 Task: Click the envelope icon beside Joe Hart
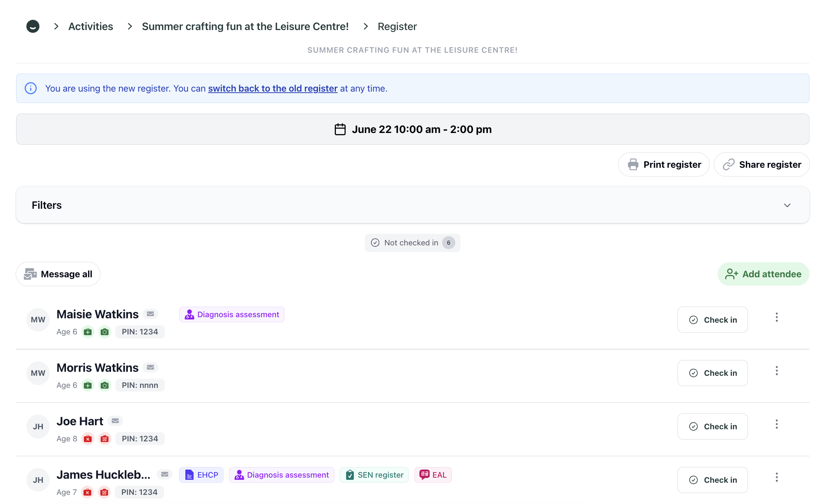click(x=115, y=421)
